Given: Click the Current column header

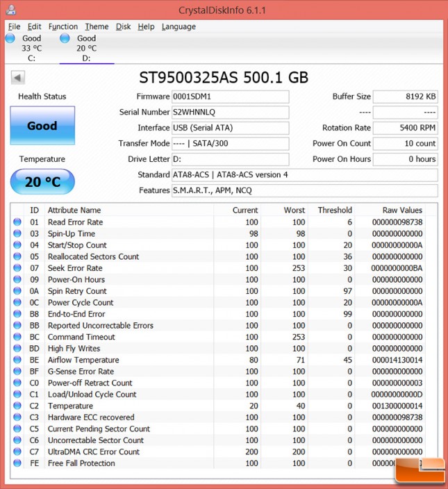Looking at the screenshot, I should (x=238, y=210).
